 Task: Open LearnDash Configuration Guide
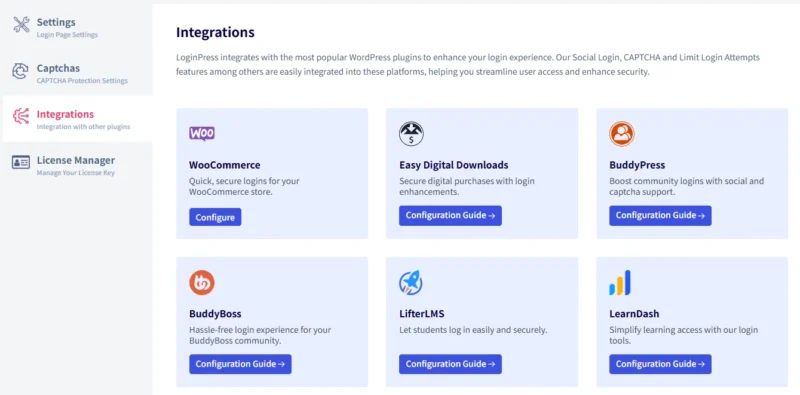click(660, 364)
